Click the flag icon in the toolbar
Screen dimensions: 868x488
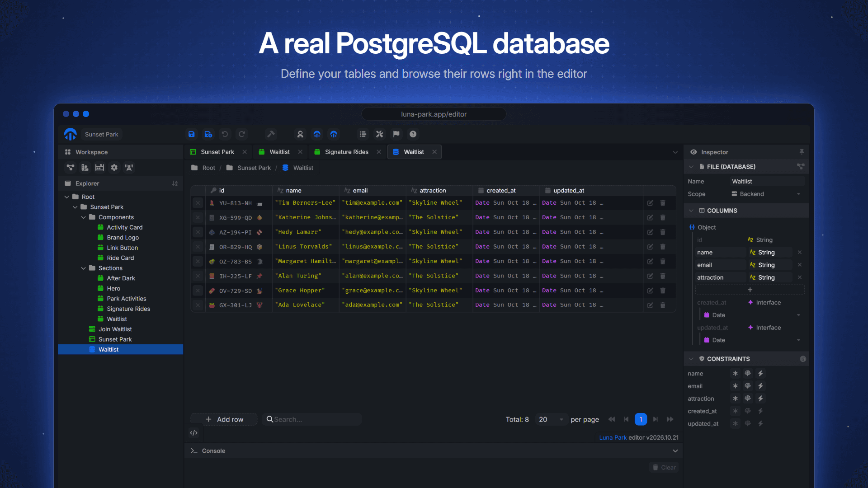tap(396, 134)
